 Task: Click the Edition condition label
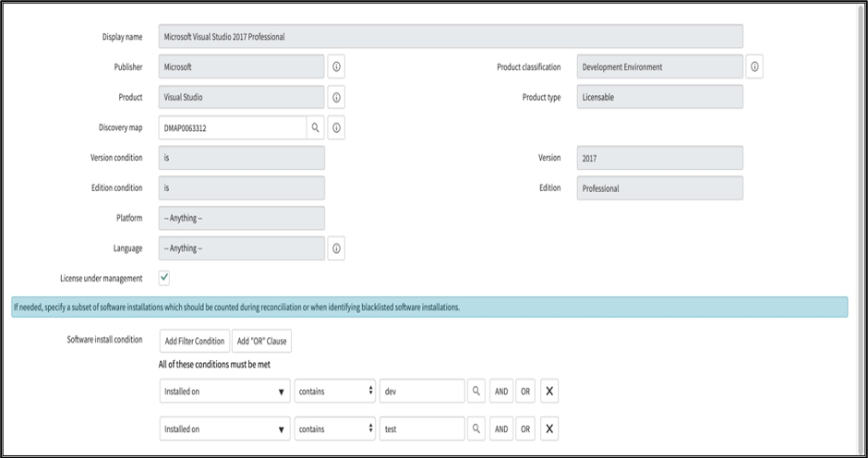116,187
